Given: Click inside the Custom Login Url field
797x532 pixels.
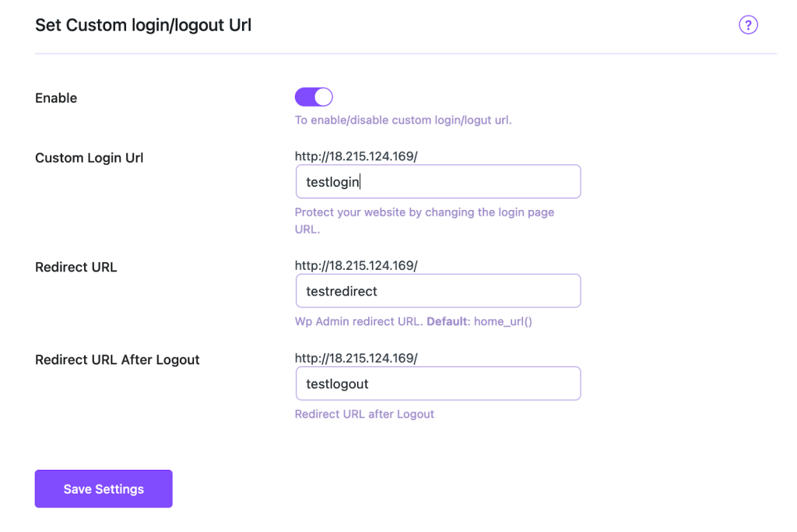Looking at the screenshot, I should tap(437, 181).
